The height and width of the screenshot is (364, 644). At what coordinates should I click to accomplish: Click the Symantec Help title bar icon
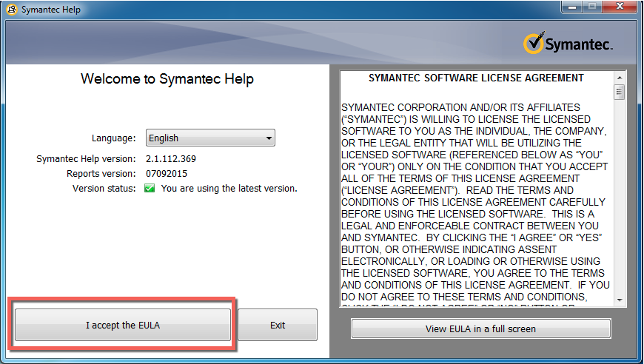pos(12,10)
